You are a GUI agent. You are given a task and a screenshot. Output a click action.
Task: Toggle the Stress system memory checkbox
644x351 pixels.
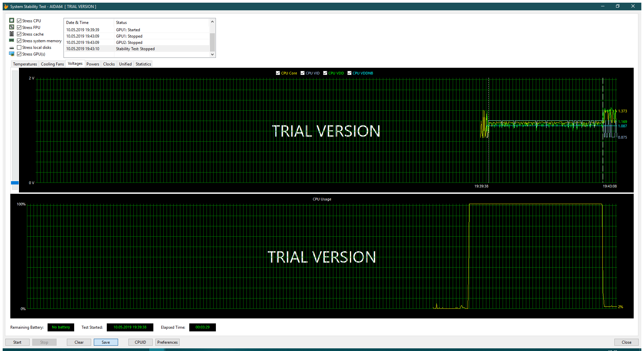click(x=19, y=41)
